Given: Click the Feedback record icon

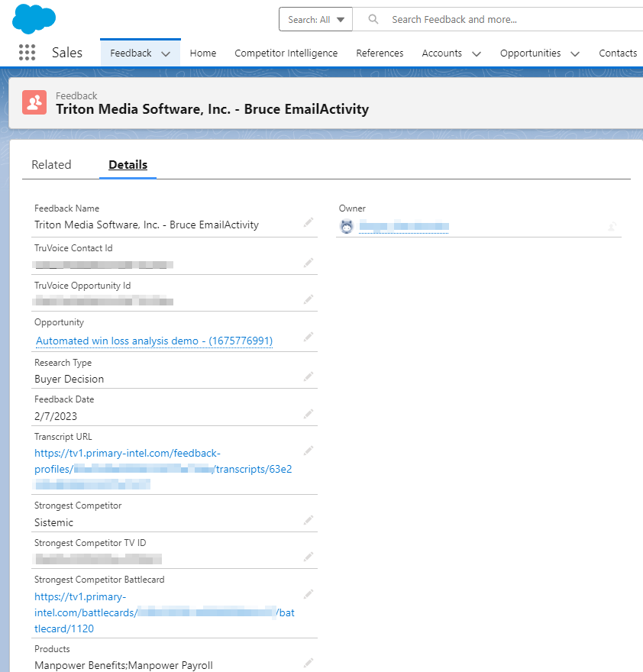Looking at the screenshot, I should point(34,102).
